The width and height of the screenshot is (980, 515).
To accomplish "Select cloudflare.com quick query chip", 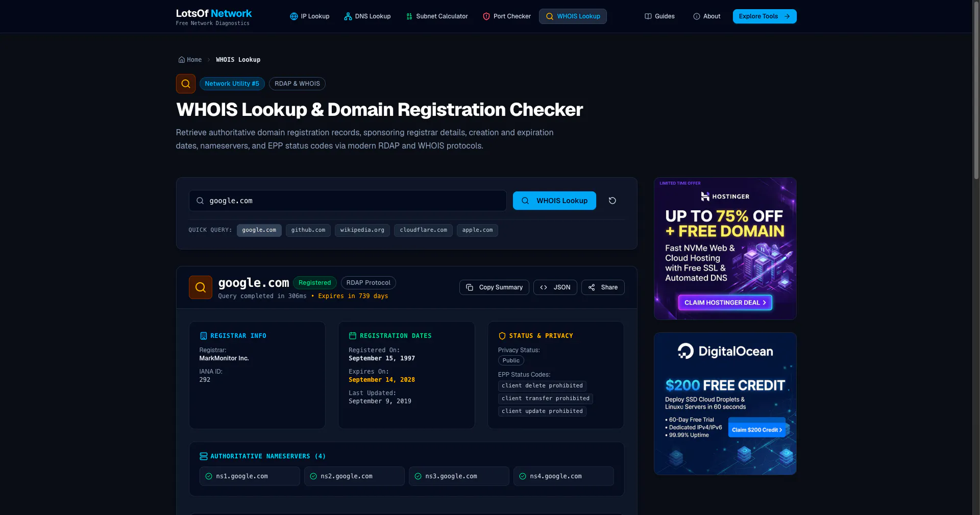I will (x=423, y=230).
